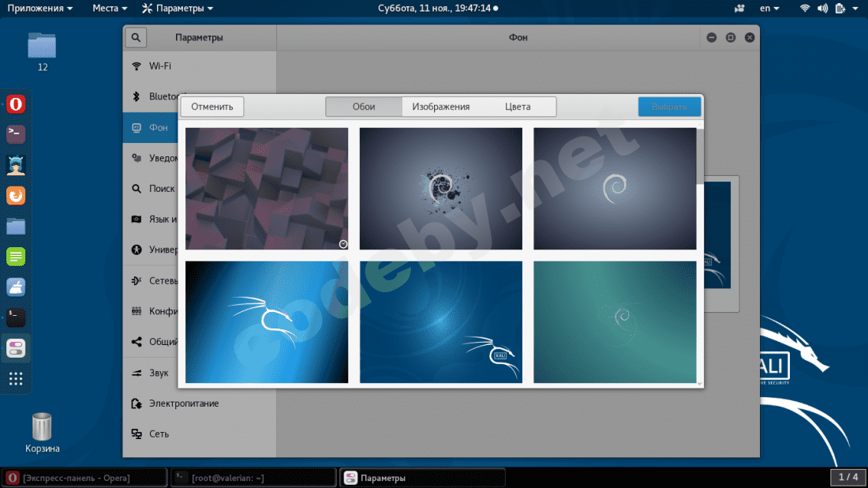Select the light blue Kali dragon wallpaper
The image size is (868, 488).
click(x=267, y=322)
